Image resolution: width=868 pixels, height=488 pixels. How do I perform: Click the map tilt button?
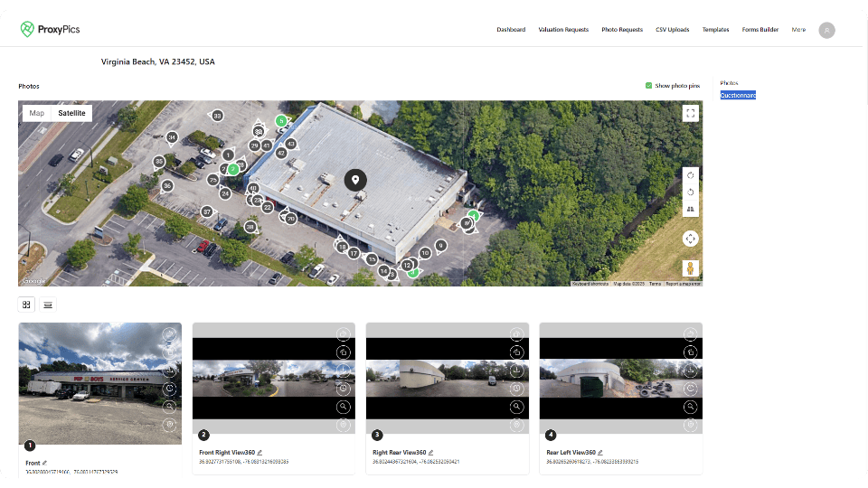coord(691,209)
